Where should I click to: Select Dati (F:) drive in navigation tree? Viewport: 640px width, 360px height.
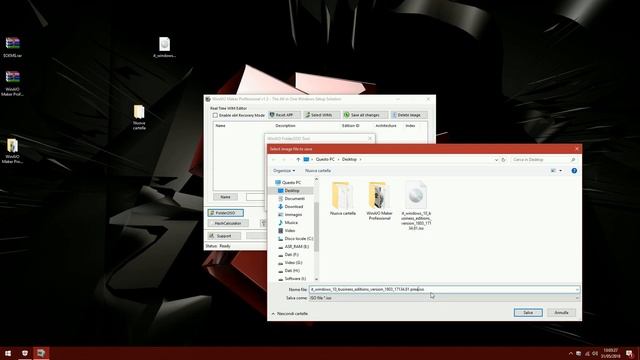pos(288,255)
